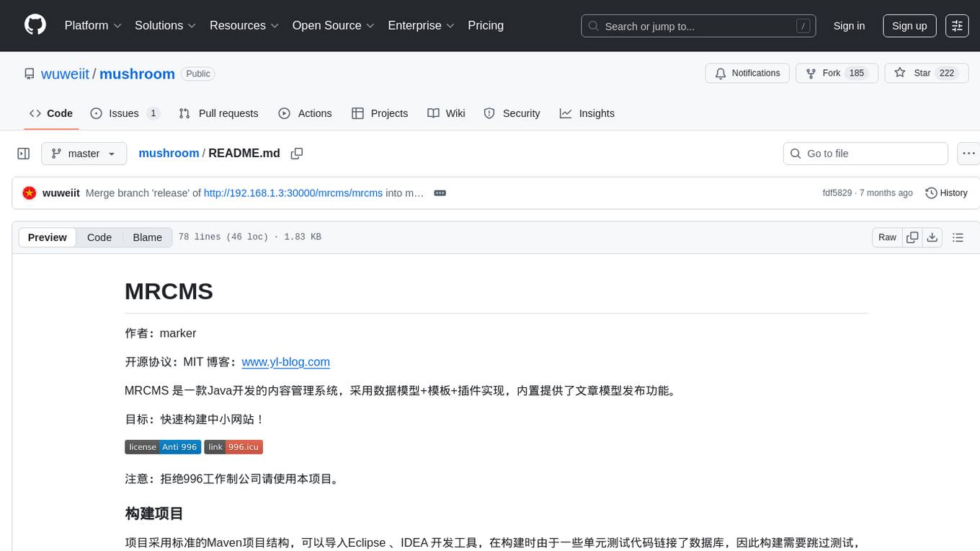Switch to Preview view

[48, 237]
